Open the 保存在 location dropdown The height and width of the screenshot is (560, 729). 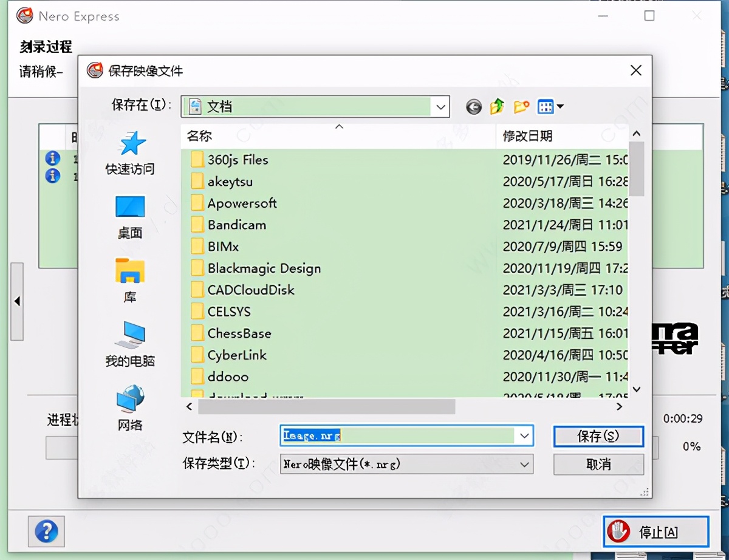click(440, 107)
